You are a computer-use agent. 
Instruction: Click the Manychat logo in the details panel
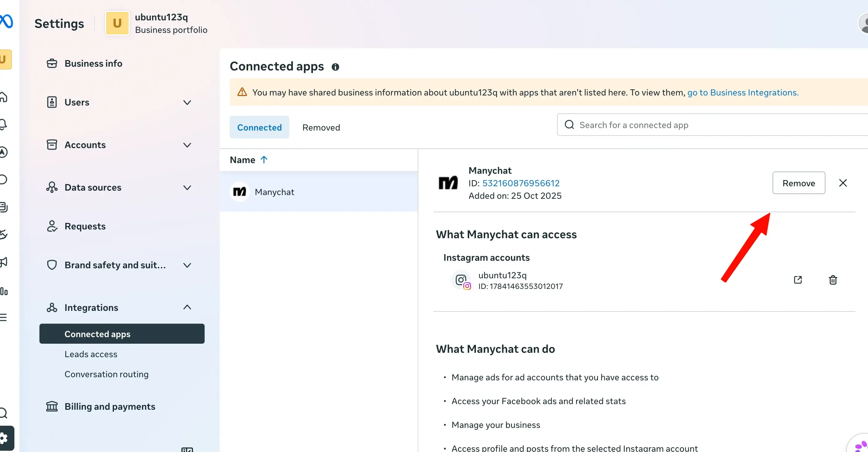coord(448,183)
